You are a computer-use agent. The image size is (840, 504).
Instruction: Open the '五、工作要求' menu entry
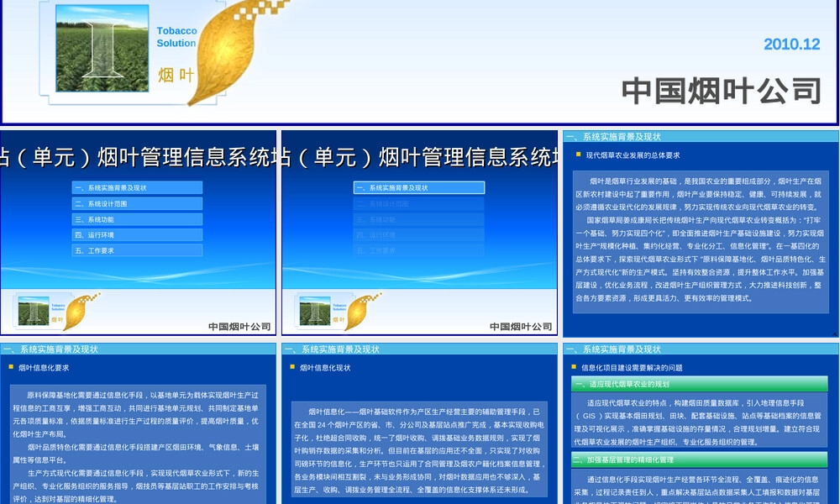pyautogui.click(x=137, y=250)
